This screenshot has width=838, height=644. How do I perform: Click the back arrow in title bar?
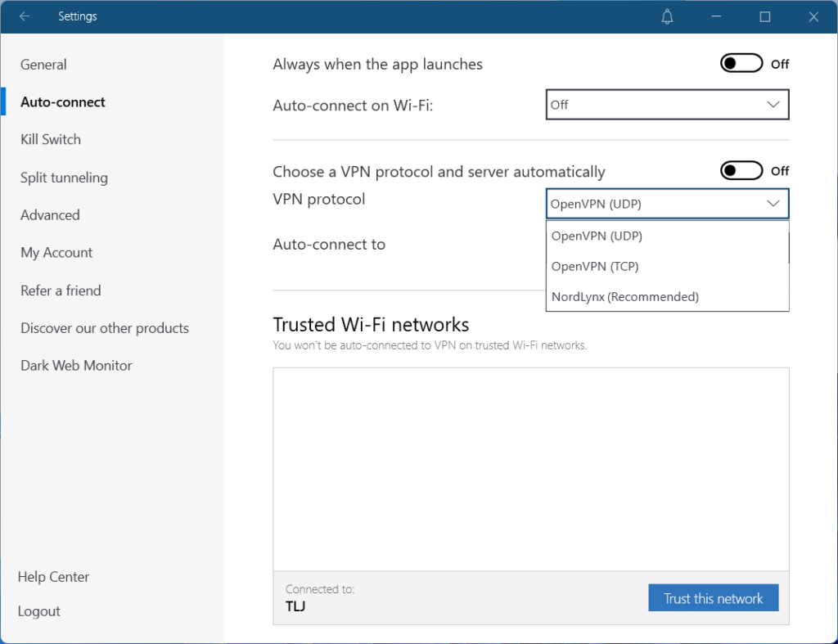point(25,16)
